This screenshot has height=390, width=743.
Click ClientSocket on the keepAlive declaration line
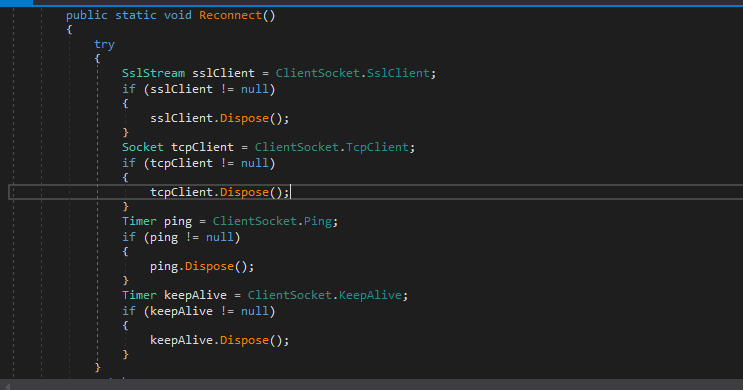tap(290, 295)
